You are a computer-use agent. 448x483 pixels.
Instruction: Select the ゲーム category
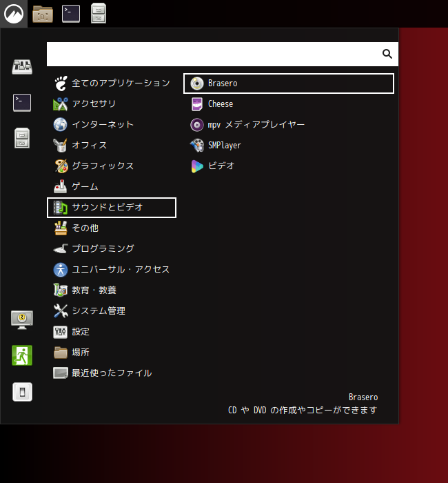click(112, 187)
